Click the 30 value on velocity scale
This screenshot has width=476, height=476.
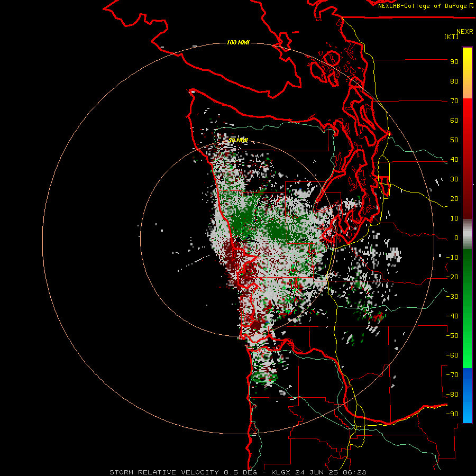pyautogui.click(x=454, y=179)
